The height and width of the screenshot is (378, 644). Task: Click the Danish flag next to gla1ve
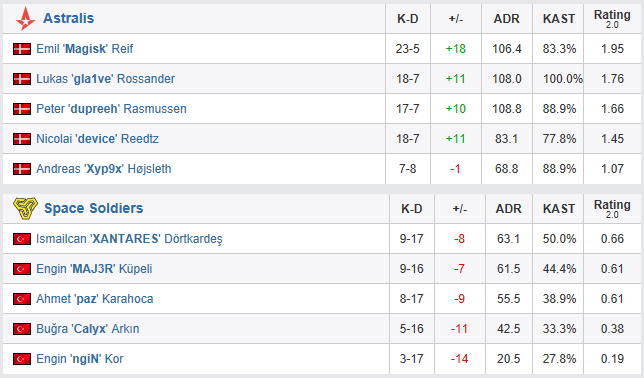[x=22, y=79]
